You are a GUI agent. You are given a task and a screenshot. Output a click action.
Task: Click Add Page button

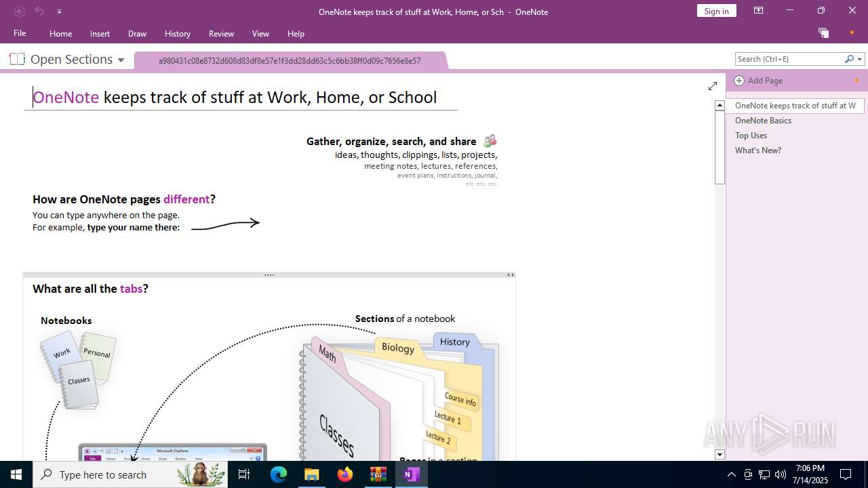(759, 81)
